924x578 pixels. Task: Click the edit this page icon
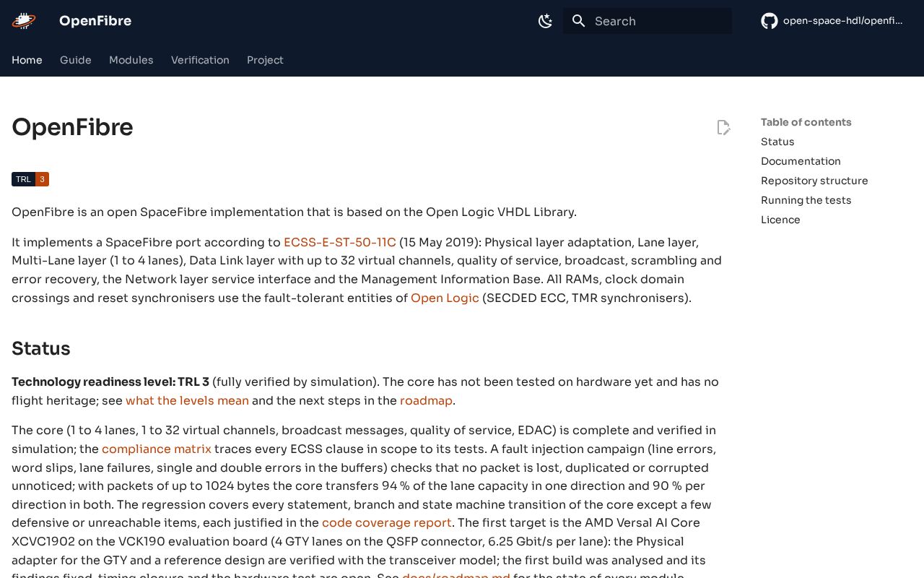click(x=723, y=128)
